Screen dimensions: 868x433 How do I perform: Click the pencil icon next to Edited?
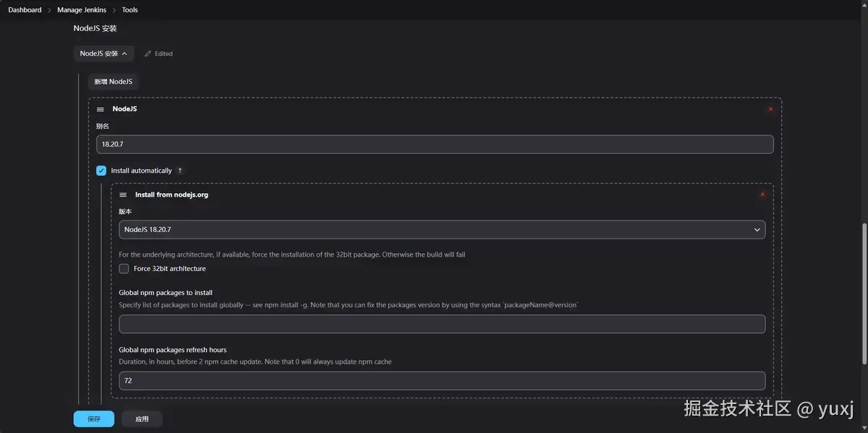(148, 53)
